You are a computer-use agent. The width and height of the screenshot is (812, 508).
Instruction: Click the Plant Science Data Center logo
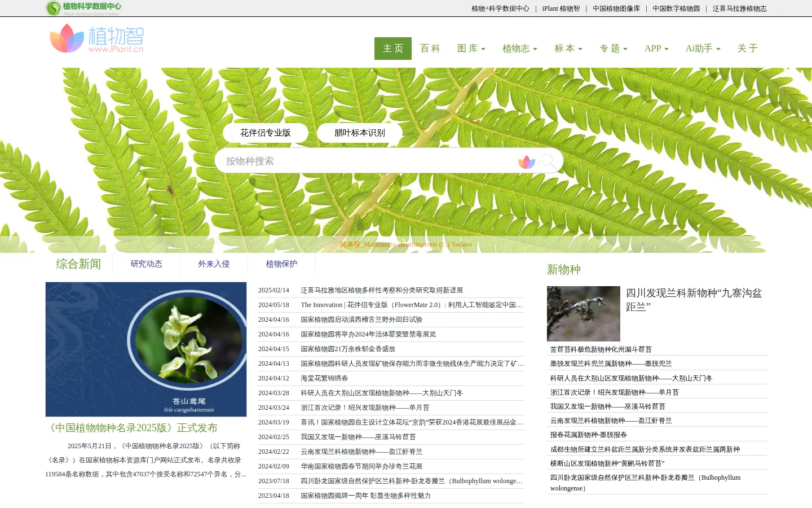[83, 8]
